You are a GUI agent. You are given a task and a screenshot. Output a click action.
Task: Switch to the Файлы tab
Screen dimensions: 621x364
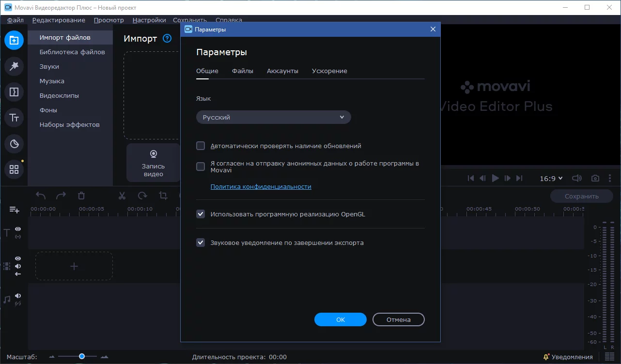tap(243, 71)
